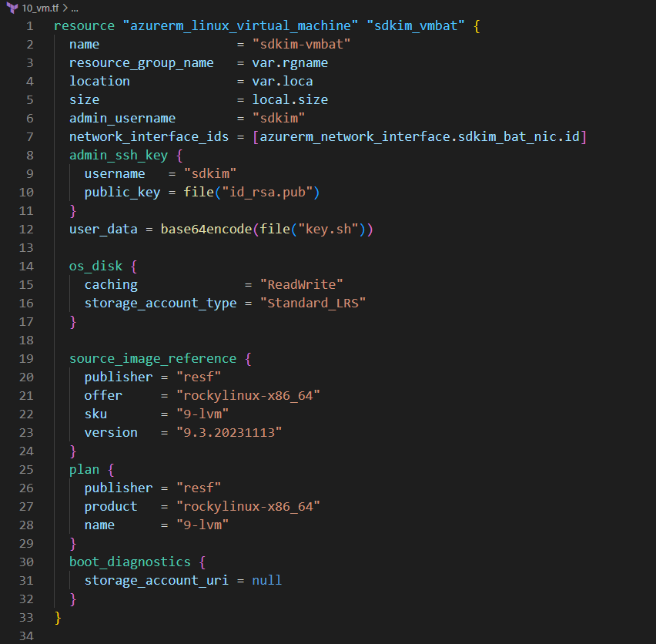Open the 10_vm.tf breadcrumb item
The height and width of the screenshot is (644, 656).
tap(40, 8)
